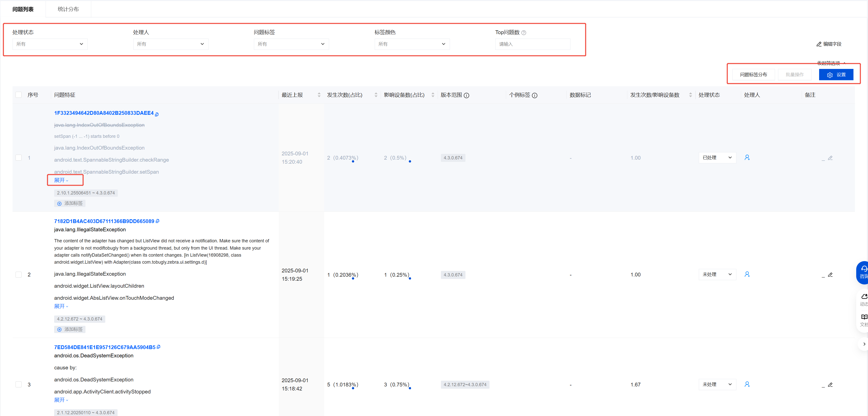Open row 1 已处理 status dropdown
868x416 pixels.
717,158
